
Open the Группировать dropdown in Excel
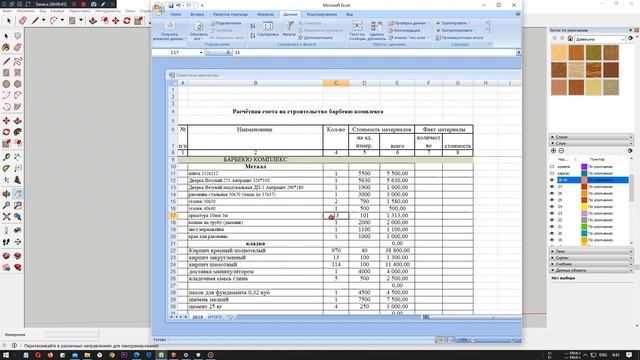(453, 23)
